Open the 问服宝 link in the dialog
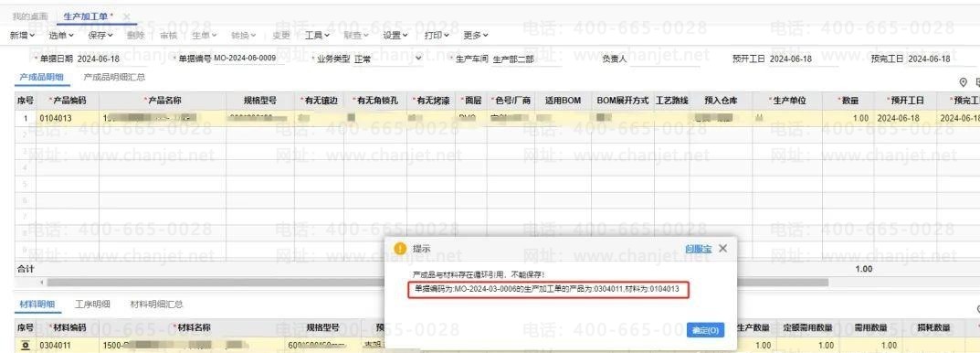The height and width of the screenshot is (353, 980). tap(699, 249)
